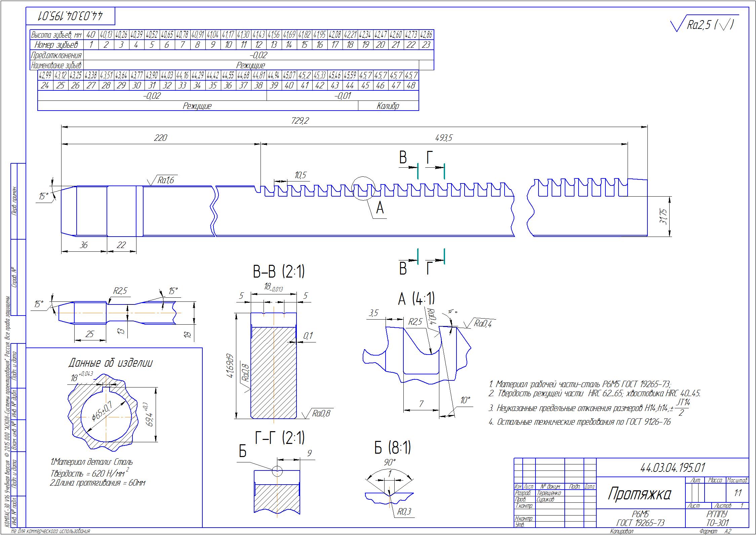Select the heading "Данные об изделии"
The height and width of the screenshot is (535, 756).
pyautogui.click(x=111, y=363)
